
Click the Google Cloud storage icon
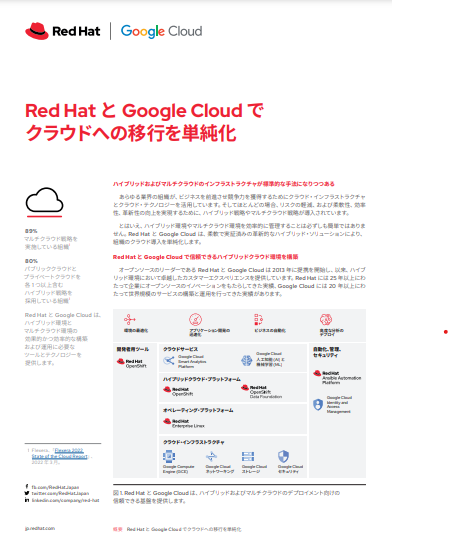point(248,456)
